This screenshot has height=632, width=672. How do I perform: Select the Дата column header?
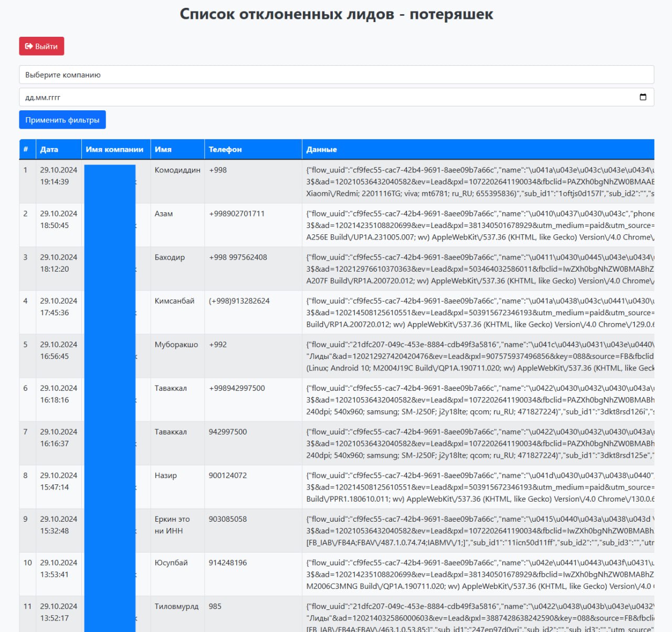pos(49,149)
